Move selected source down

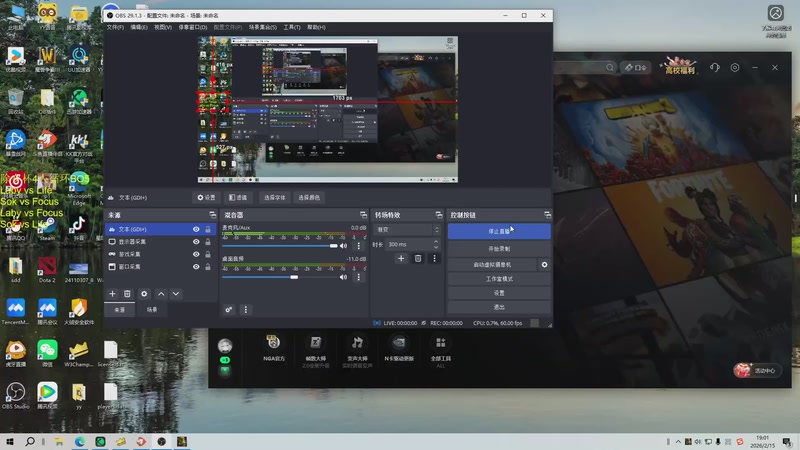pos(176,294)
